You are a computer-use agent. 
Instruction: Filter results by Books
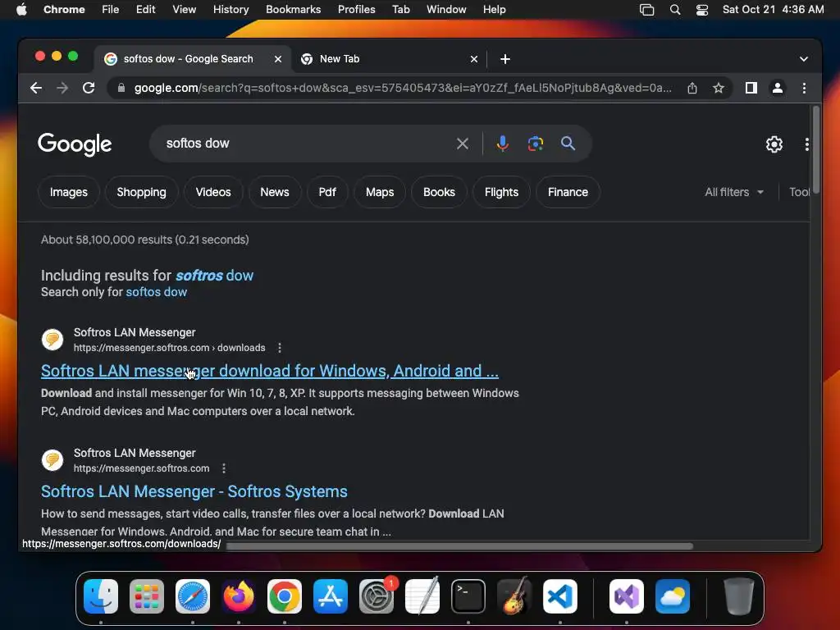[x=440, y=192]
